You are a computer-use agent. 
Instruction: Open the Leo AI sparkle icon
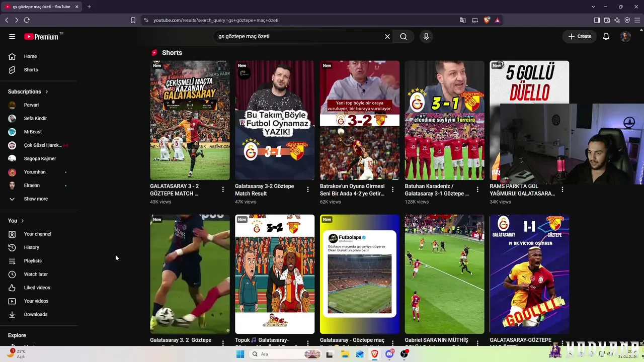[617, 20]
